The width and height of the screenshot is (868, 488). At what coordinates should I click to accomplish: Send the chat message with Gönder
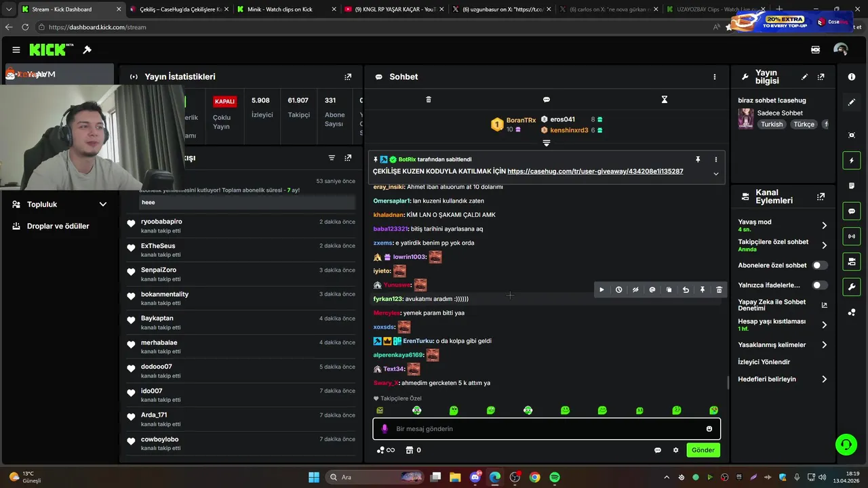703,450
